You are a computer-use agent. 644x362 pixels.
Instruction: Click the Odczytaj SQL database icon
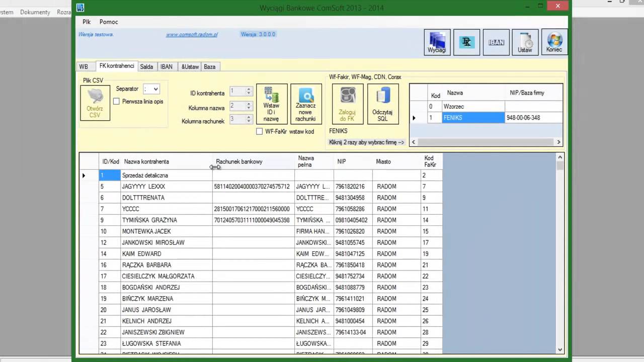[x=383, y=104]
